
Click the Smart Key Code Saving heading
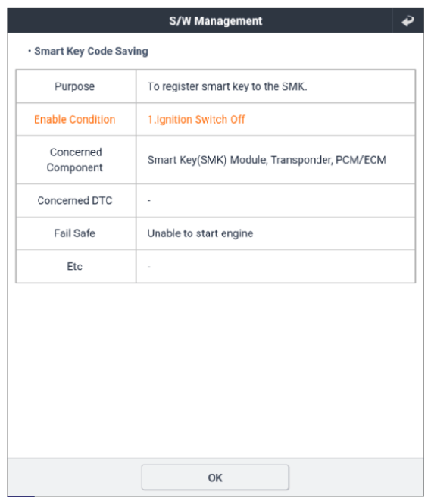91,51
